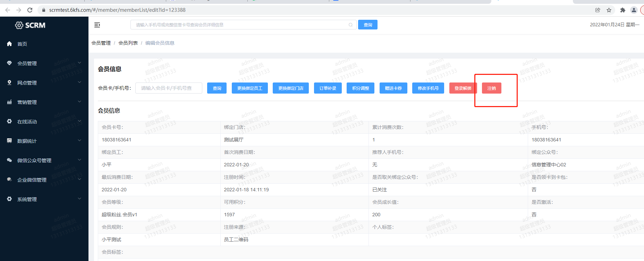This screenshot has width=644, height=261.
Task: Open the 会员管理 sidebar menu
Action: 44,63
